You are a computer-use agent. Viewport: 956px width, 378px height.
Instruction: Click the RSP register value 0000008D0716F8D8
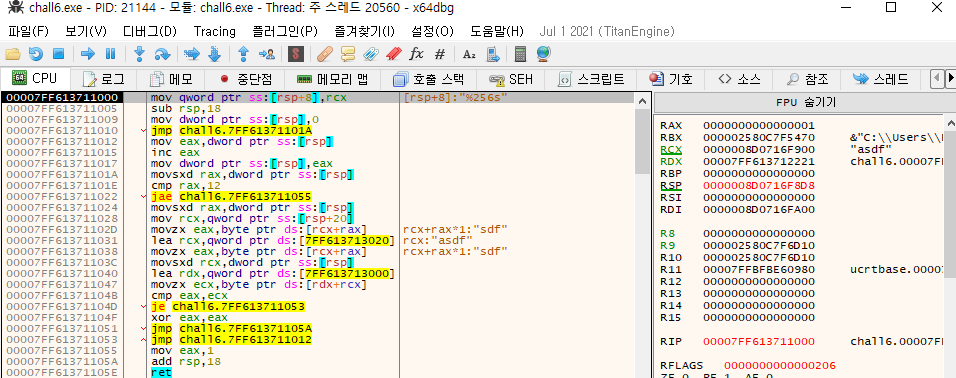click(758, 185)
